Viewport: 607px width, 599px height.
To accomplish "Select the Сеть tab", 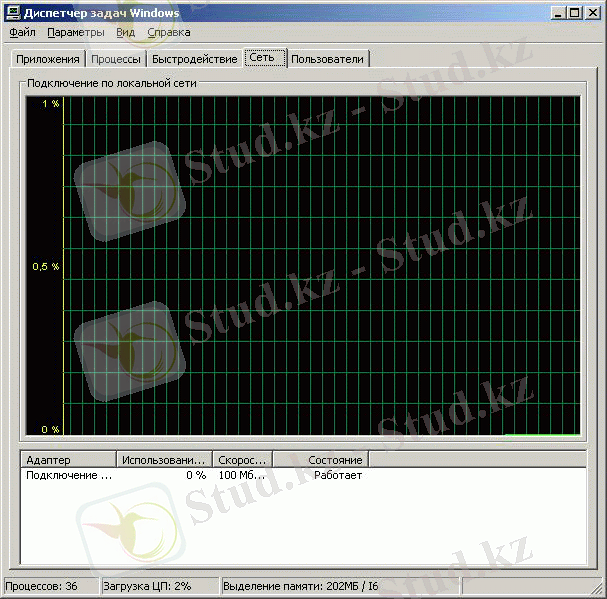I will click(x=265, y=58).
